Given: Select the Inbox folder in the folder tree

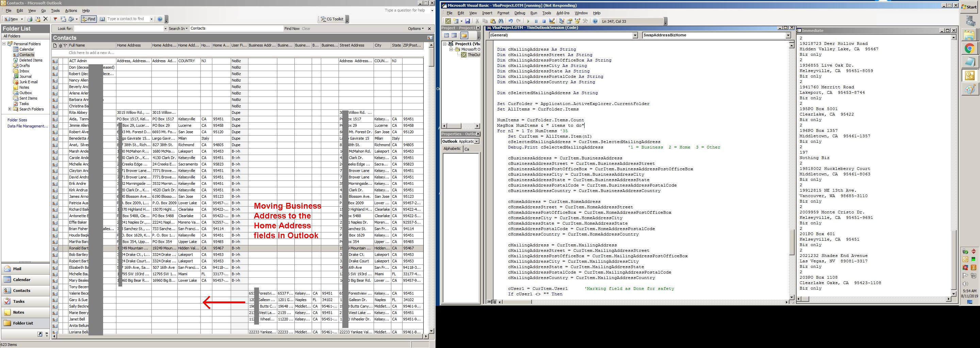Looking at the screenshot, I should point(24,71).
